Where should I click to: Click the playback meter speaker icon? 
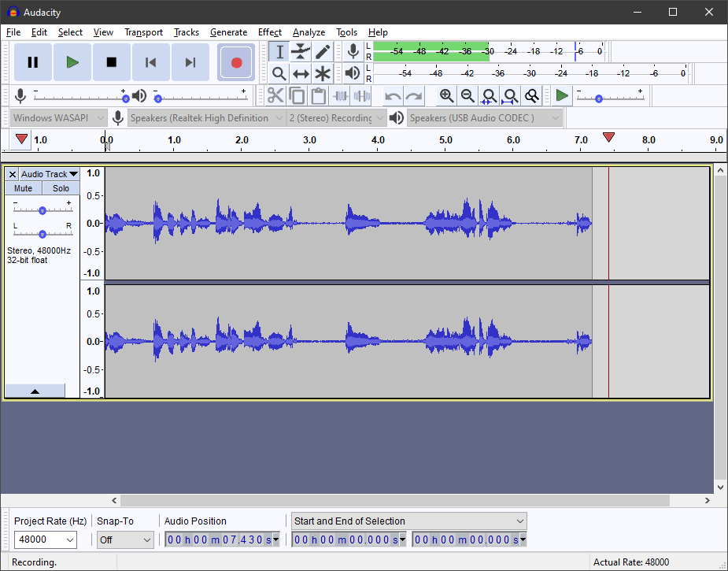tap(353, 73)
